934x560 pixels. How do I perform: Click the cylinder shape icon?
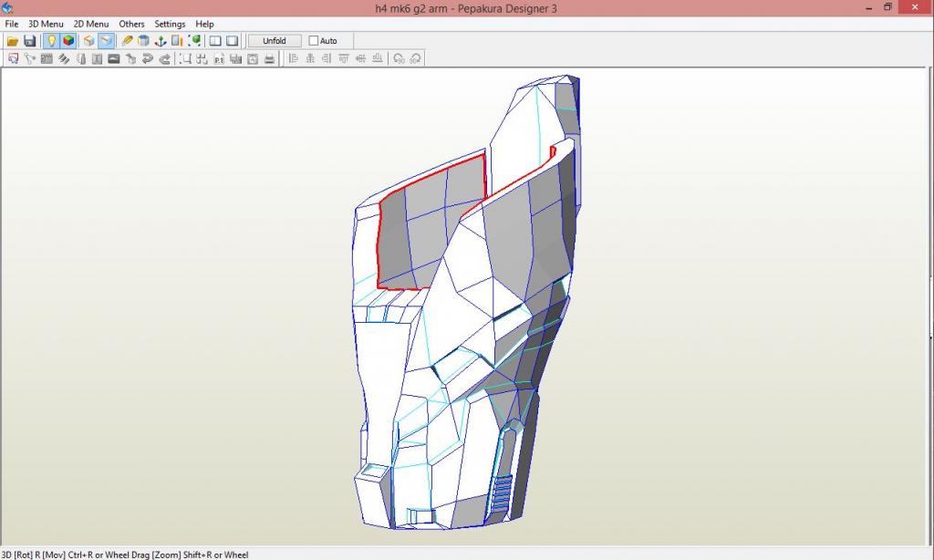[143, 40]
